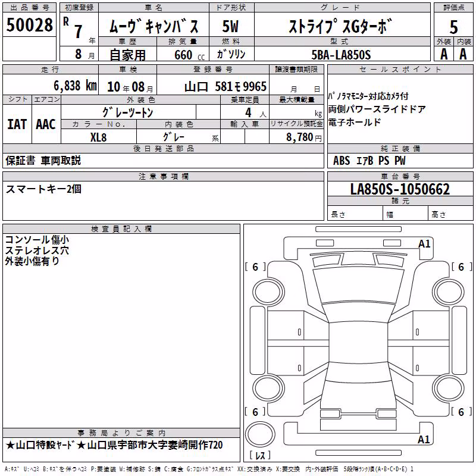476x476 pixels.
Task: Click the shift type IAT
Action: 17,124
